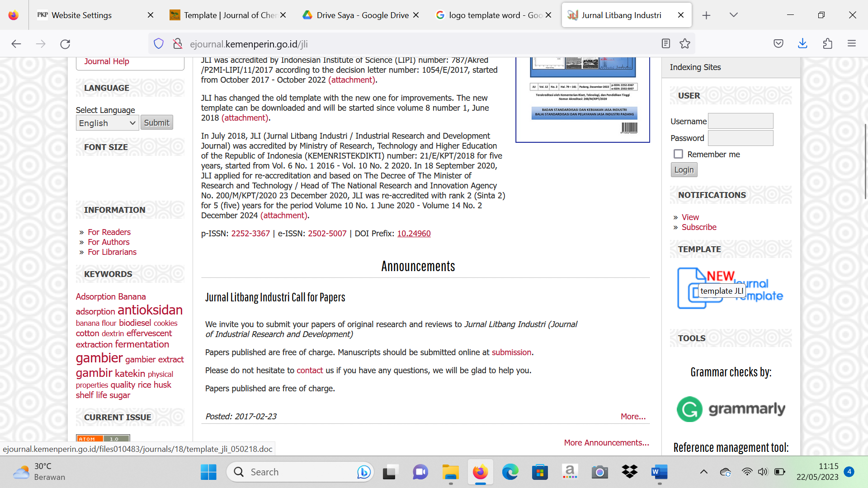Open the Windows Start menu
Viewport: 868px width, 488px height.
(x=208, y=472)
